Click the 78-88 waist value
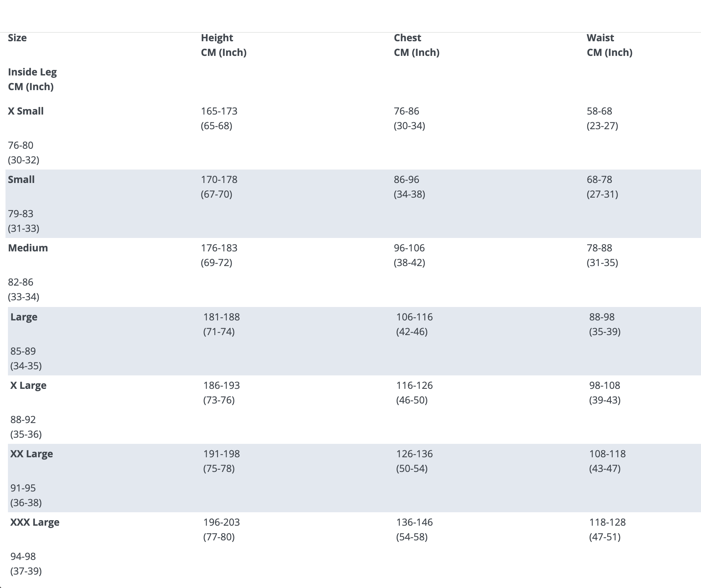701x588 pixels. 599,248
